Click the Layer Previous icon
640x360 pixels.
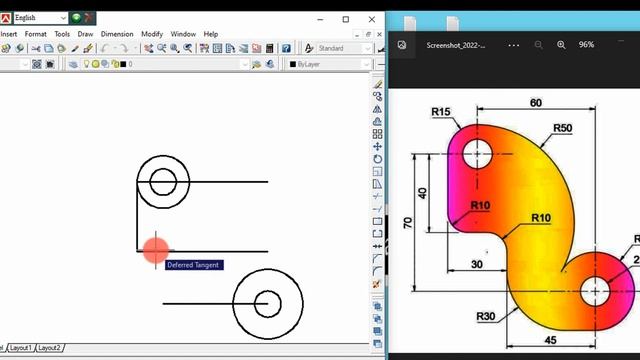pos(270,64)
